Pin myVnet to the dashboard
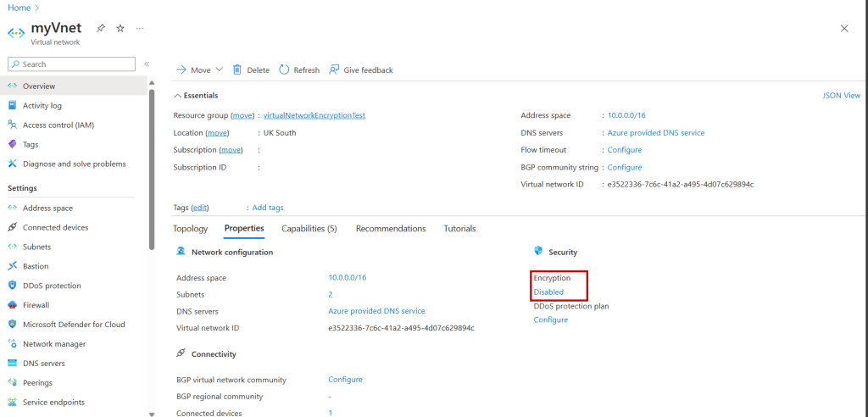 pyautogui.click(x=101, y=28)
